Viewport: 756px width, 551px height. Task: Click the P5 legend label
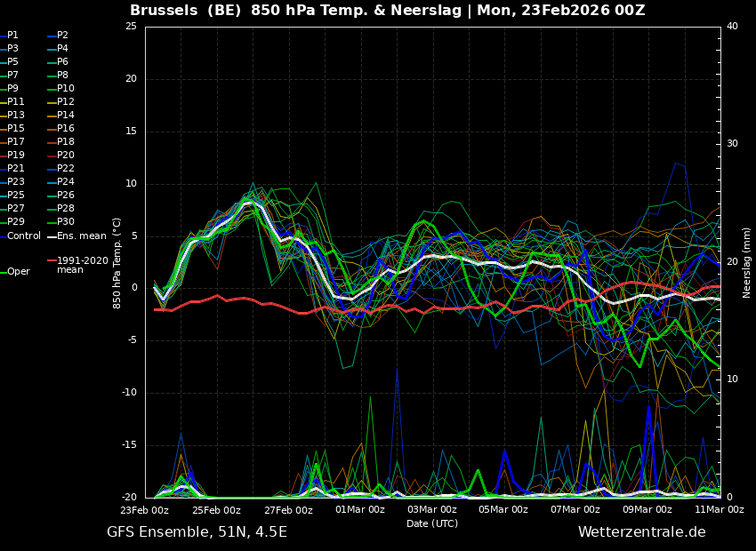coord(12,61)
